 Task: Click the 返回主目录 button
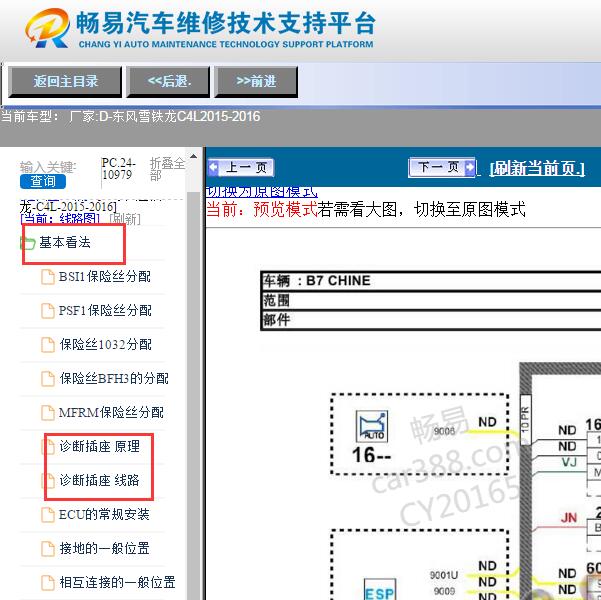65,82
